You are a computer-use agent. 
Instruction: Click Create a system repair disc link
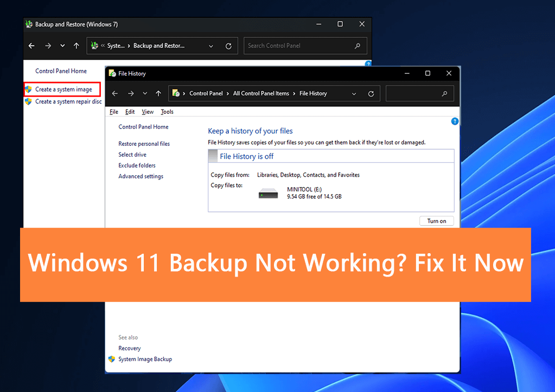click(x=68, y=101)
